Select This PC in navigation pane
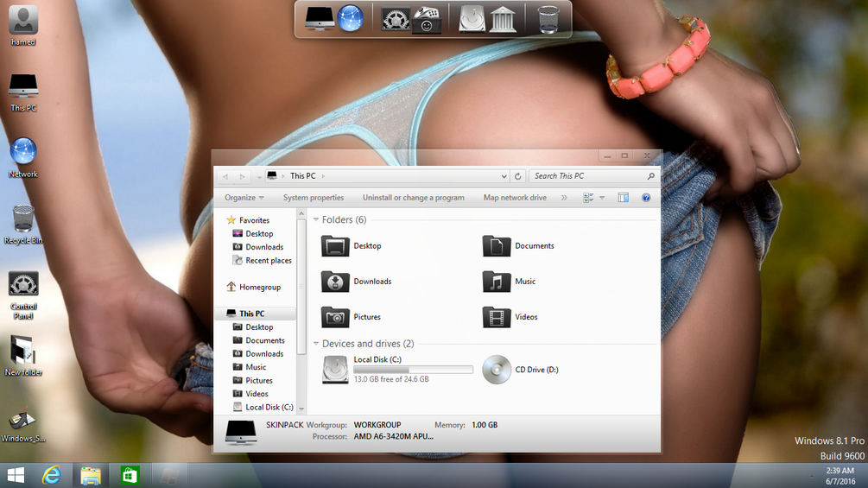Screen dimensions: 868x488 255,314
